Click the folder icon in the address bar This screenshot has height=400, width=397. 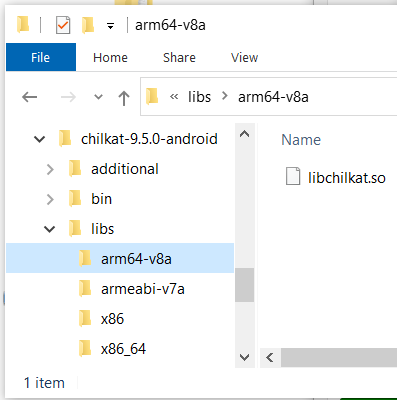(x=152, y=96)
